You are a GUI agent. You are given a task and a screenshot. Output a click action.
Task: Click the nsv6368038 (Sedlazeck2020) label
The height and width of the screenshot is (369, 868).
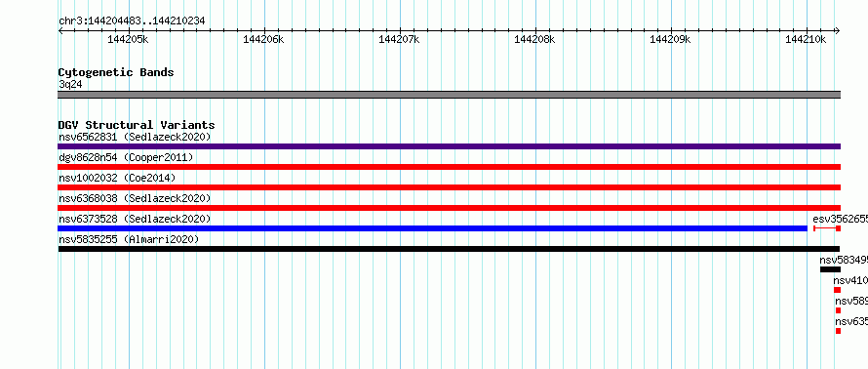pyautogui.click(x=135, y=198)
